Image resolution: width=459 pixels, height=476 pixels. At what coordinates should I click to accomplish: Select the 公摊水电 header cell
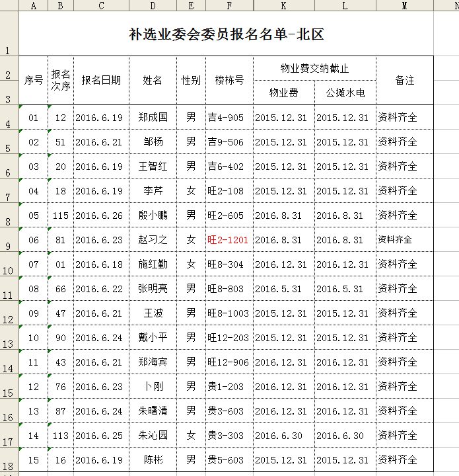345,93
